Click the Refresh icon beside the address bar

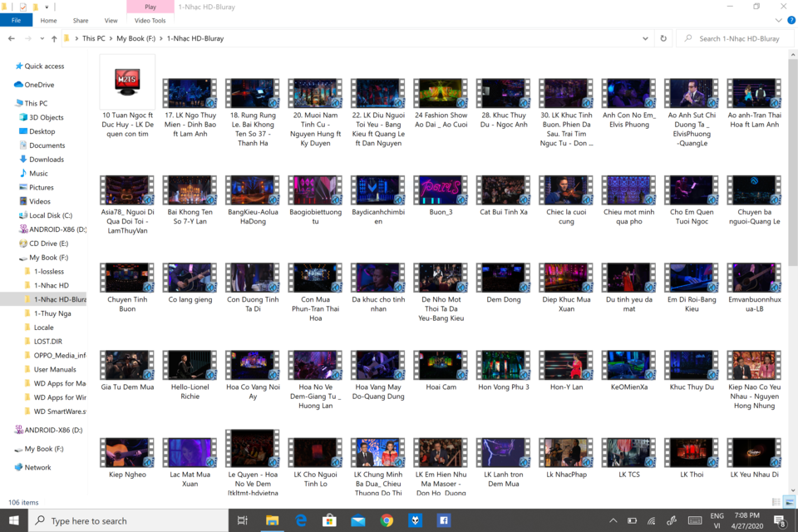click(x=663, y=38)
